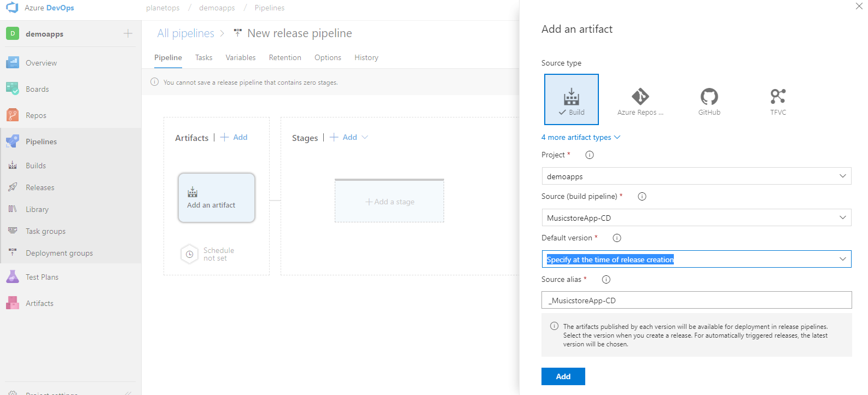Open the Default version dropdown
Viewport: 868px width, 395px height.
(x=696, y=259)
